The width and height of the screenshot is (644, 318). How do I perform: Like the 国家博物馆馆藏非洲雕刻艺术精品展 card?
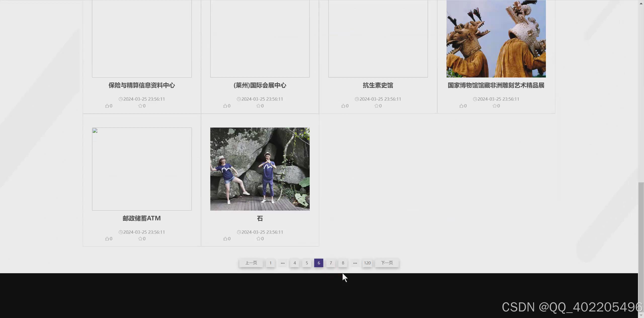point(461,106)
